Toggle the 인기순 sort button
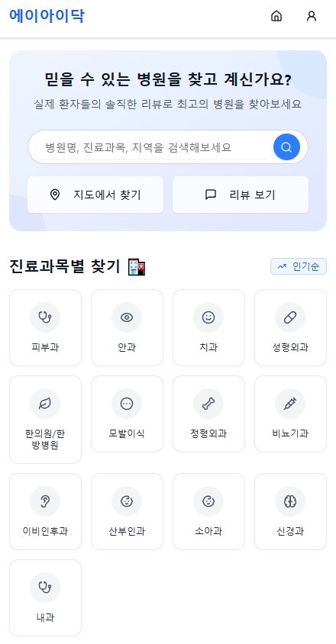This screenshot has width=336, height=644. coord(298,266)
